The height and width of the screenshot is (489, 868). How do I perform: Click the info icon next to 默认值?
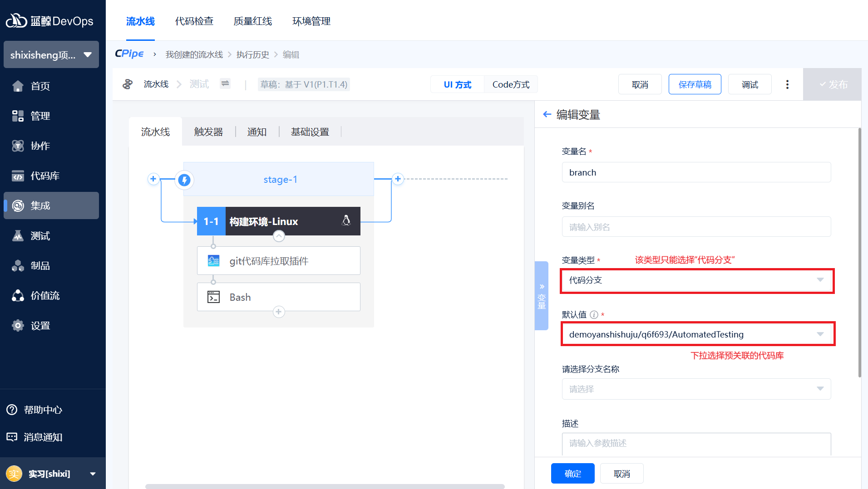tap(594, 315)
